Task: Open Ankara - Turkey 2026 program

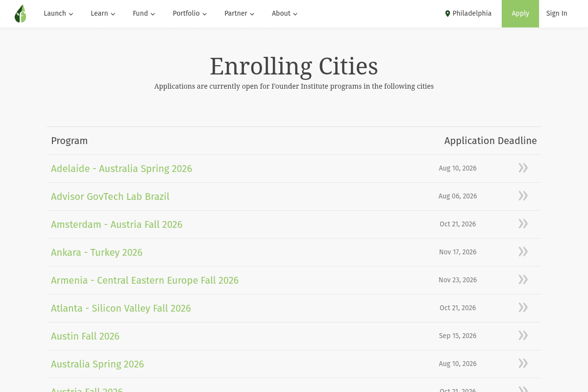Action: [x=97, y=252]
